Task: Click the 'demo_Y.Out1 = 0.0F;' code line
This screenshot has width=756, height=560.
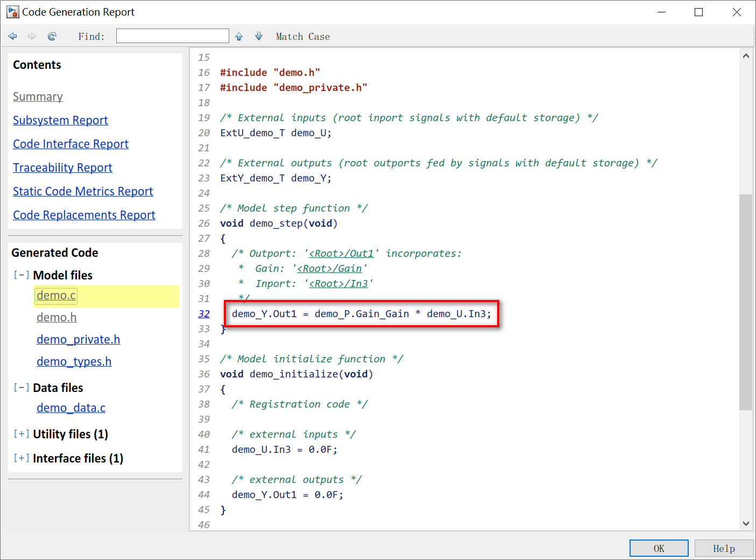Action: coord(288,495)
